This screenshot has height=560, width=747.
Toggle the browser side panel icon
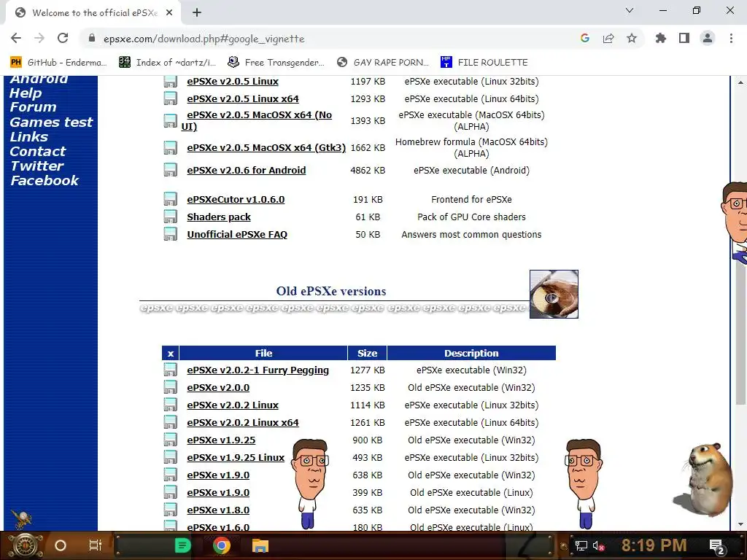(684, 38)
